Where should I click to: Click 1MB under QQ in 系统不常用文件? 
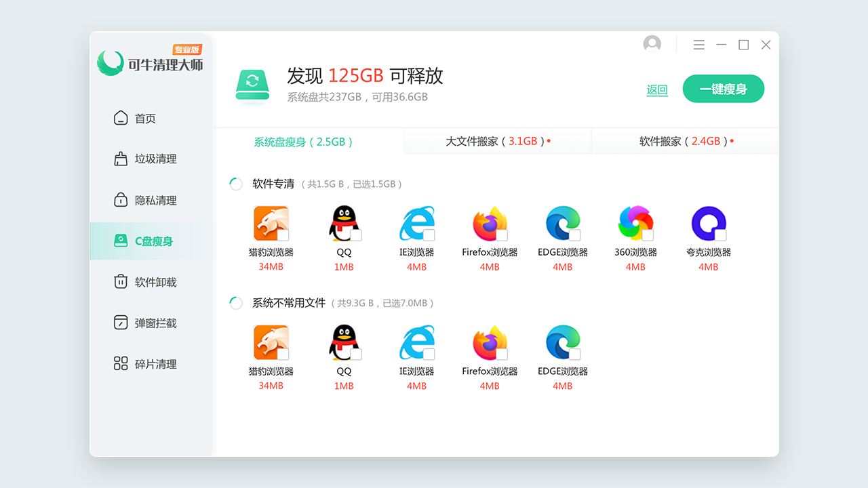pos(344,386)
